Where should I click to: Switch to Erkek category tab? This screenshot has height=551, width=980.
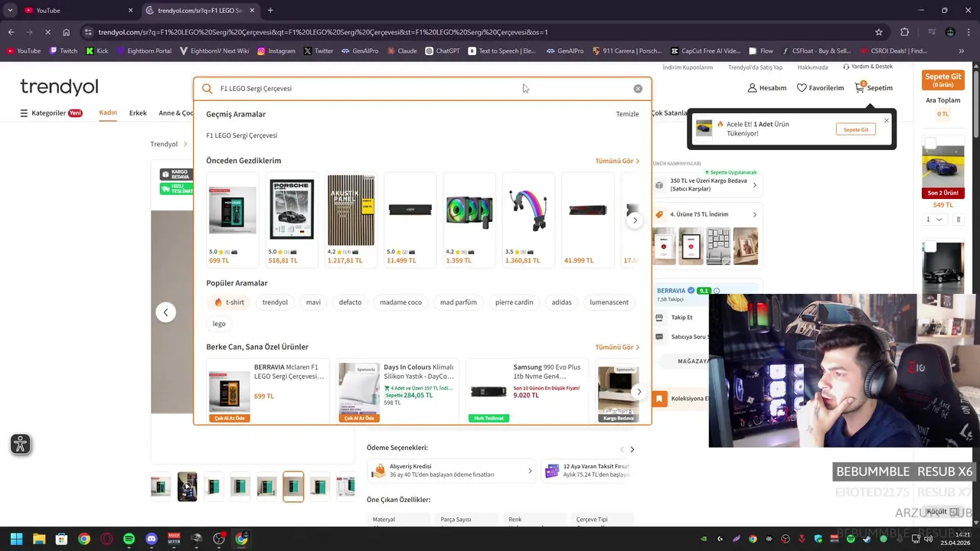point(138,113)
